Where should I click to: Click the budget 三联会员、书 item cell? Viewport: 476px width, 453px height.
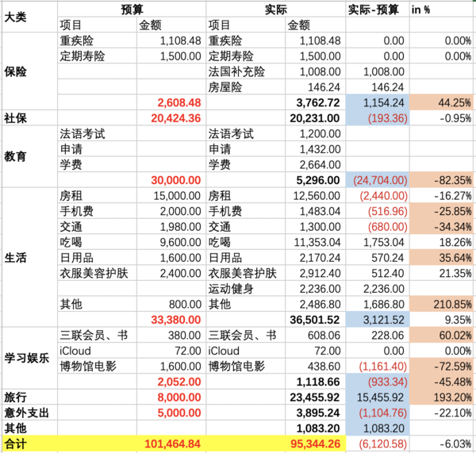97,335
